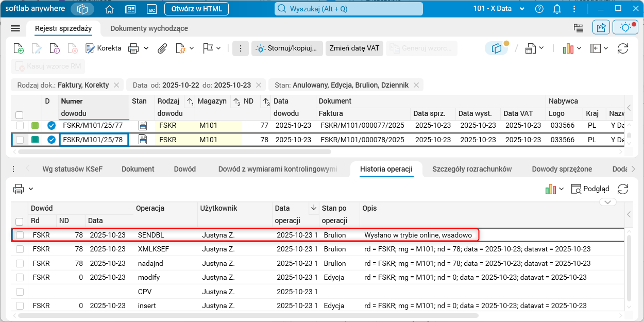Expand the print dropdown arrow in main toolbar
644x322 pixels.
[146, 48]
